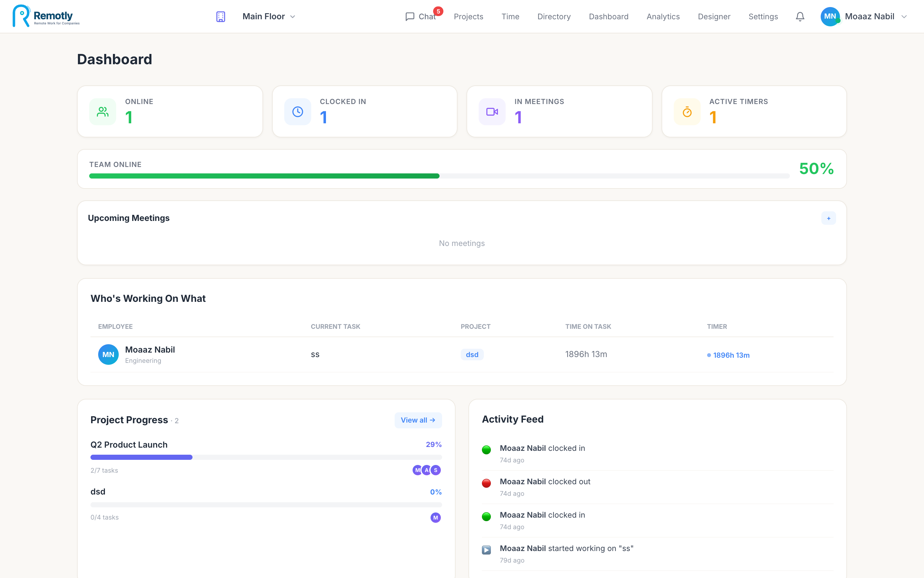Image resolution: width=924 pixels, height=578 pixels.
Task: Click the "2/7 tasks" label
Action: pyautogui.click(x=104, y=470)
